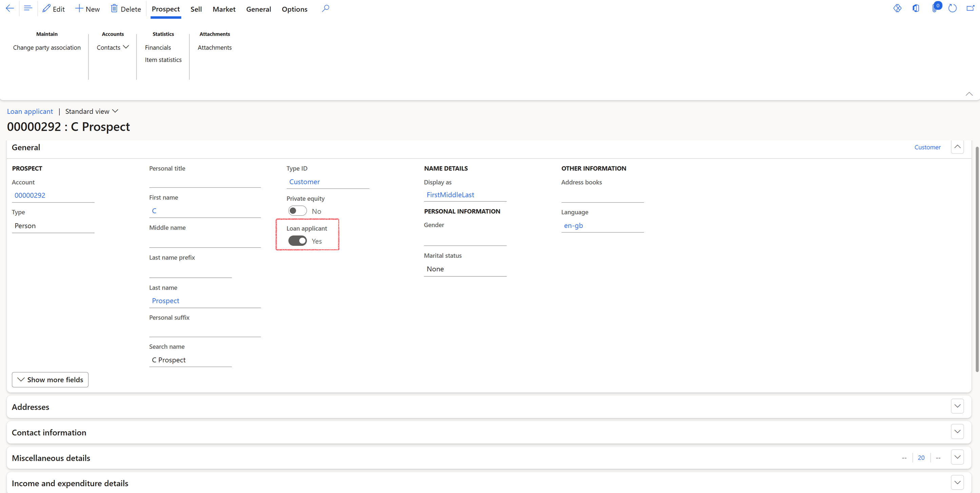Click the Marital status field
This screenshot has width=980, height=493.
click(x=464, y=269)
